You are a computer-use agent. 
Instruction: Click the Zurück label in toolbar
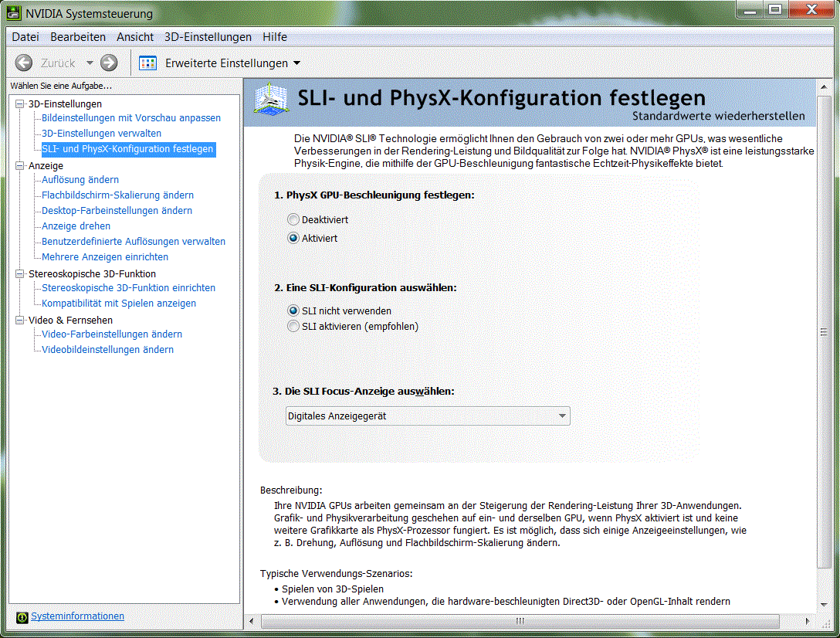(58, 63)
